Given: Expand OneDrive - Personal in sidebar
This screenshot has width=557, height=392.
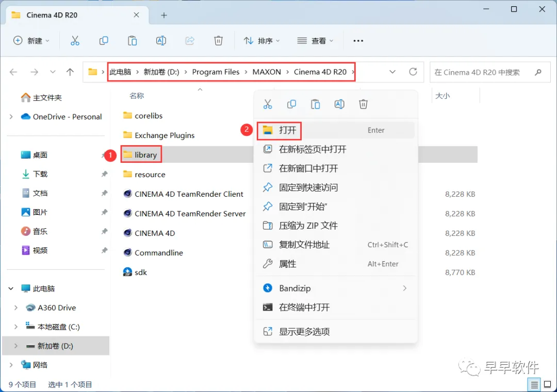Looking at the screenshot, I should (11, 117).
